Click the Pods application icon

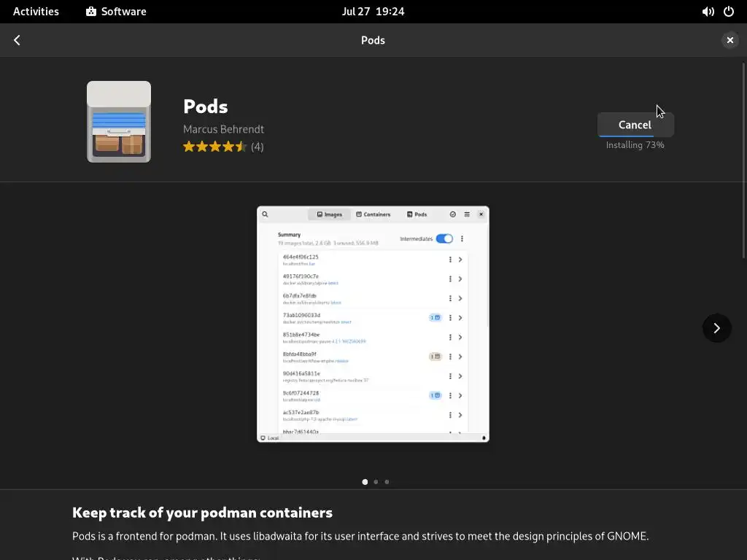click(x=119, y=122)
